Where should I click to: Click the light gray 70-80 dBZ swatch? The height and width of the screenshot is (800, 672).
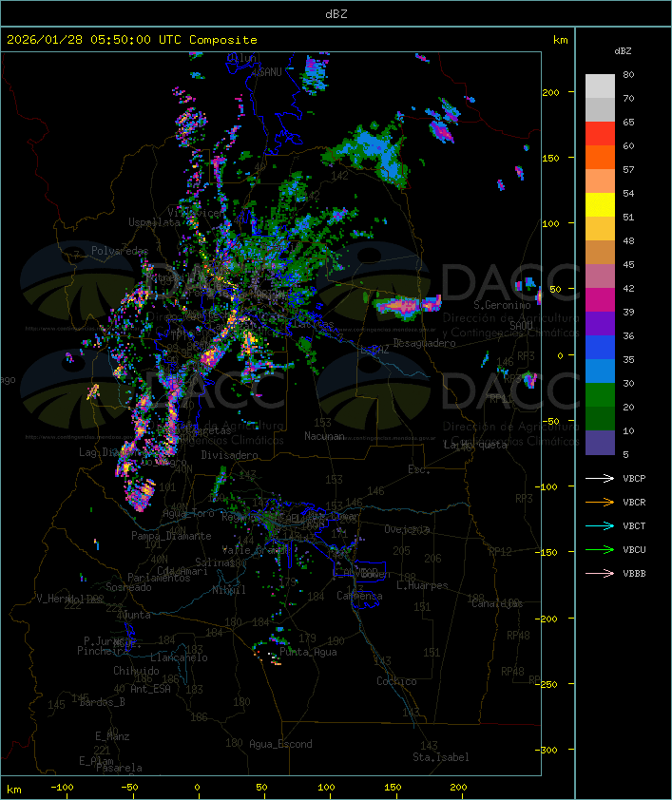coord(600,86)
